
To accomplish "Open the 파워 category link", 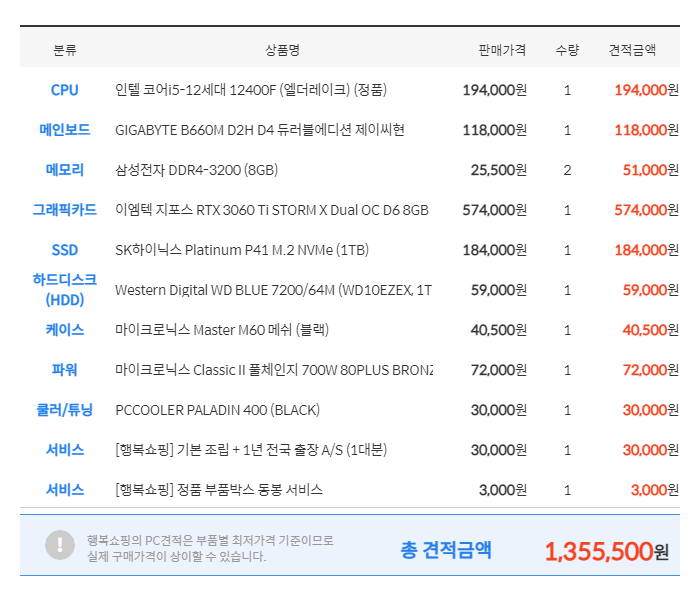I will (x=65, y=370).
